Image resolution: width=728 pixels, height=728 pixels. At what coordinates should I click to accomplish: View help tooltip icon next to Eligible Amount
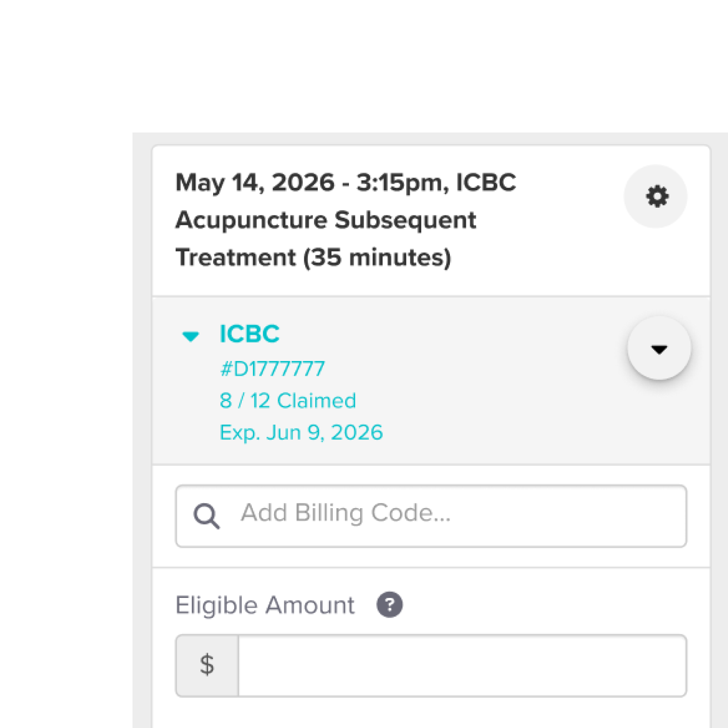pyautogui.click(x=390, y=604)
